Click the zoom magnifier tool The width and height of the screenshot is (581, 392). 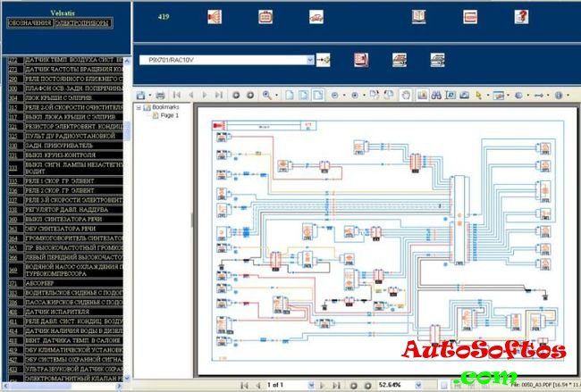(x=266, y=94)
